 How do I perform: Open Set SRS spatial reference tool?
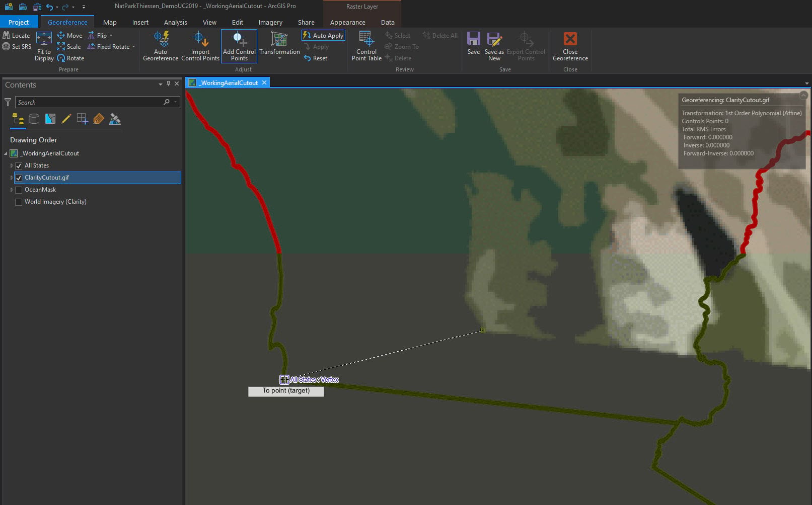click(x=17, y=47)
